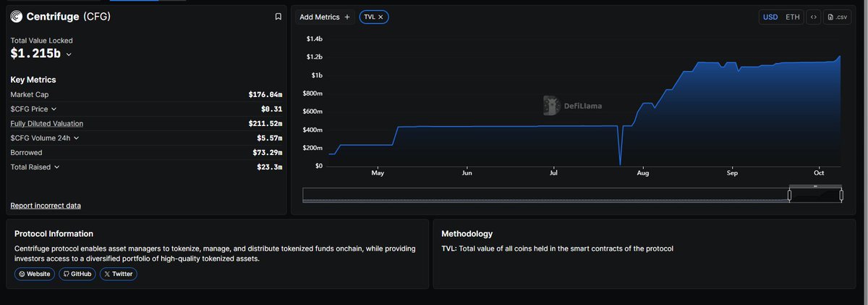Switch chart currency to ETH
The image size is (868, 305).
click(x=793, y=17)
